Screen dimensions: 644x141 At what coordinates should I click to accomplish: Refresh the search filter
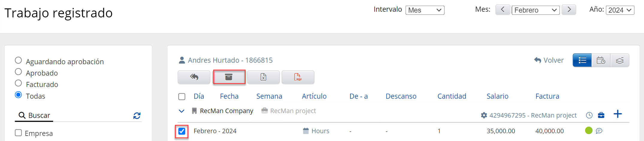point(137,116)
